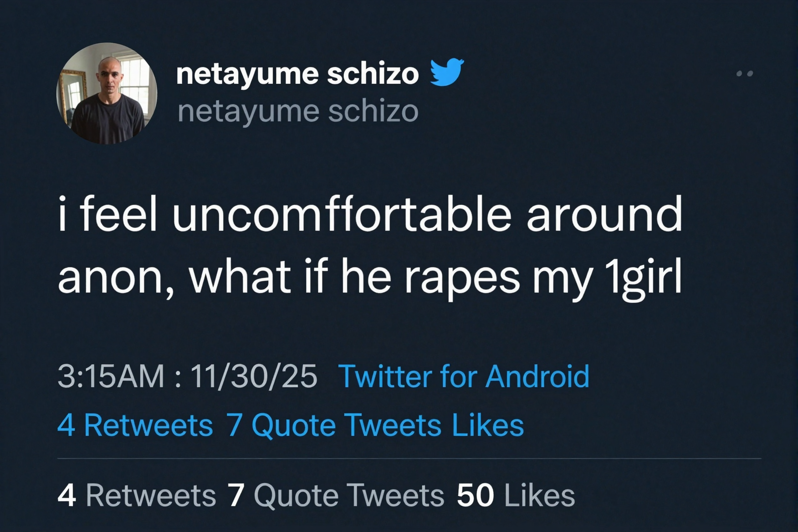798x532 pixels.
Task: View the white 7 Quote Tweets list
Action: (x=336, y=496)
